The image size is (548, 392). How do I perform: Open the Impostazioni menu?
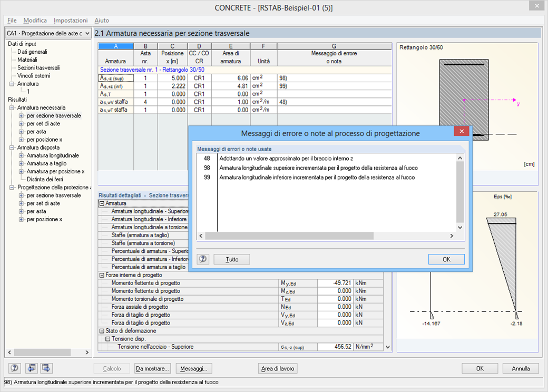71,20
